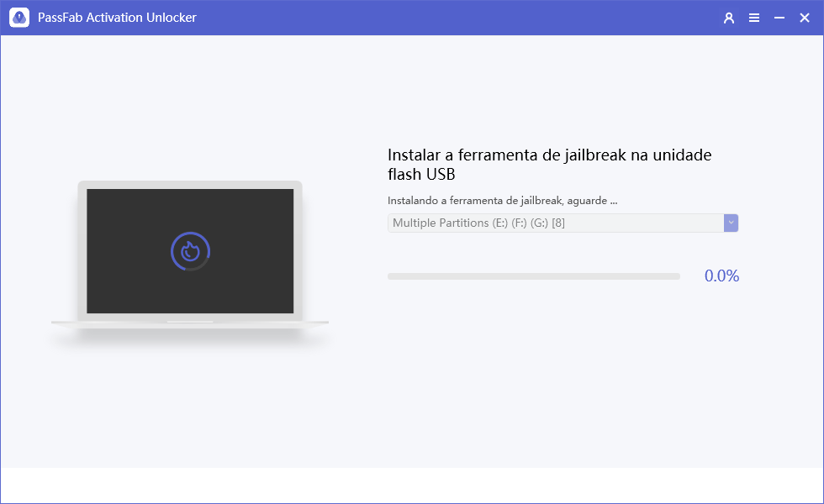The height and width of the screenshot is (504, 824).
Task: Click the person icon near the menu button
Action: [728, 17]
